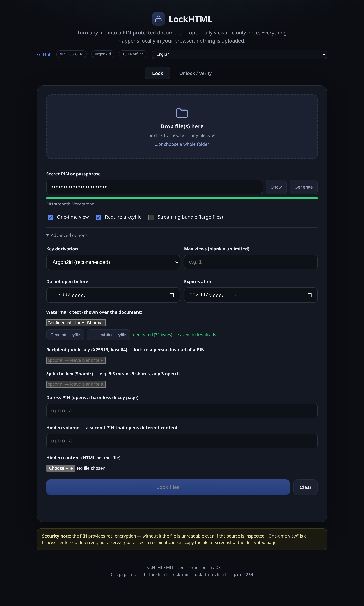Click the LockHTML padlock logo icon
The width and height of the screenshot is (364, 606).
[x=158, y=19]
